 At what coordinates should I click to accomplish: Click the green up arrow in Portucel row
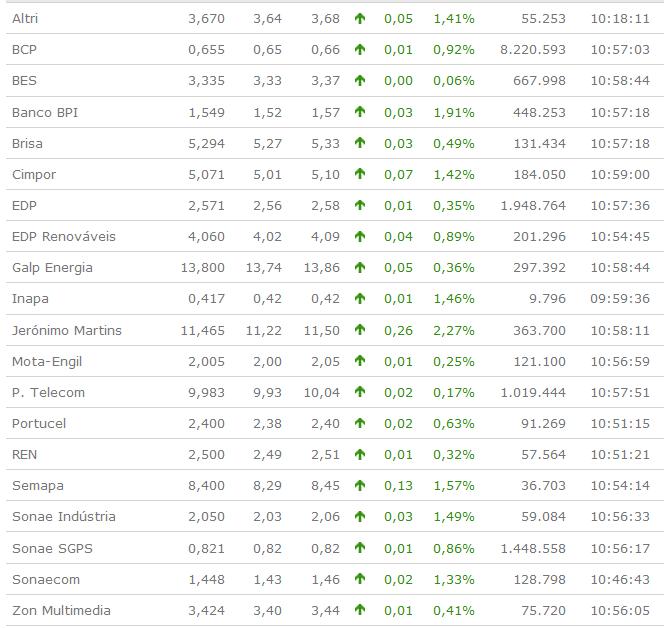click(360, 423)
